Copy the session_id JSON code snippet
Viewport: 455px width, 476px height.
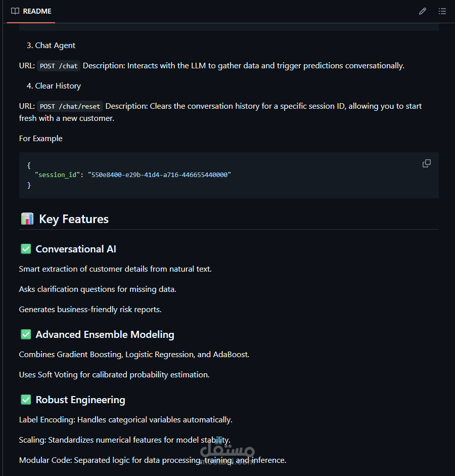pyautogui.click(x=427, y=163)
